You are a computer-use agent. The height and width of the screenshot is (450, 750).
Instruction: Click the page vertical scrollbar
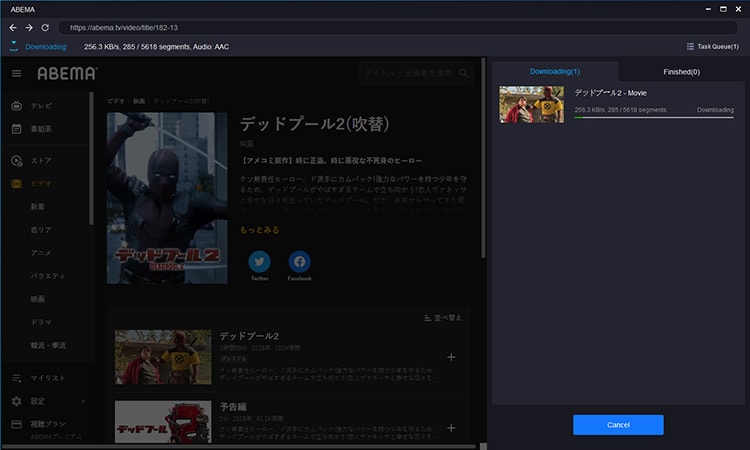[484, 159]
